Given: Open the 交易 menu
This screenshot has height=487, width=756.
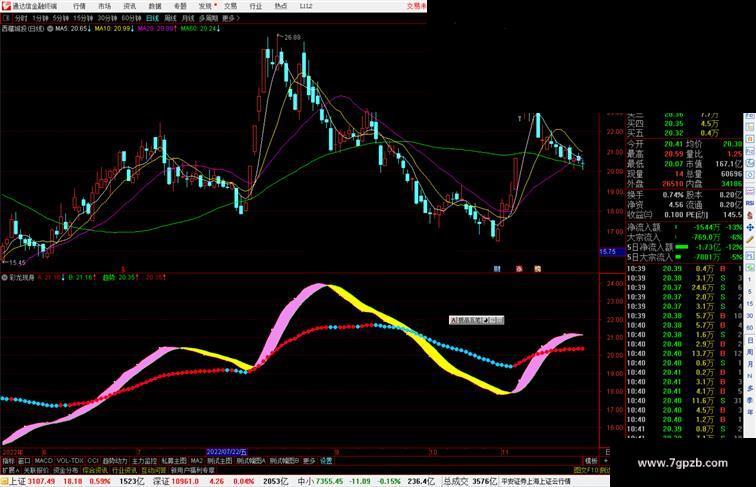Looking at the screenshot, I should (x=230, y=6).
